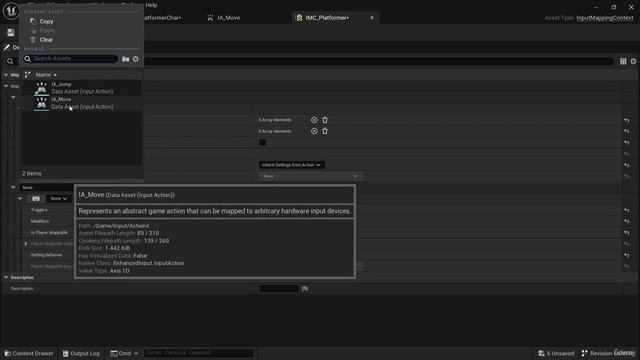The height and width of the screenshot is (360, 640).
Task: Click the Description text field
Action: click(x=279, y=289)
